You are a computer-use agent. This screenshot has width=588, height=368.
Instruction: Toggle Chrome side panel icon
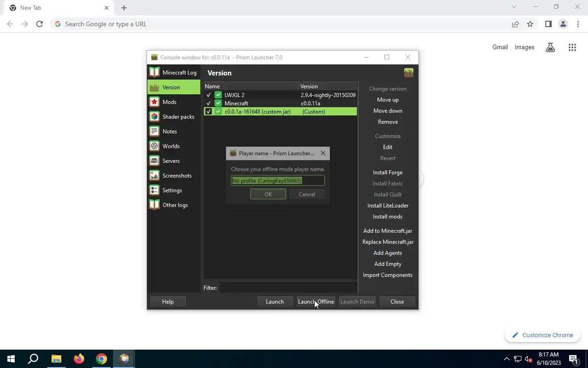[x=548, y=24]
